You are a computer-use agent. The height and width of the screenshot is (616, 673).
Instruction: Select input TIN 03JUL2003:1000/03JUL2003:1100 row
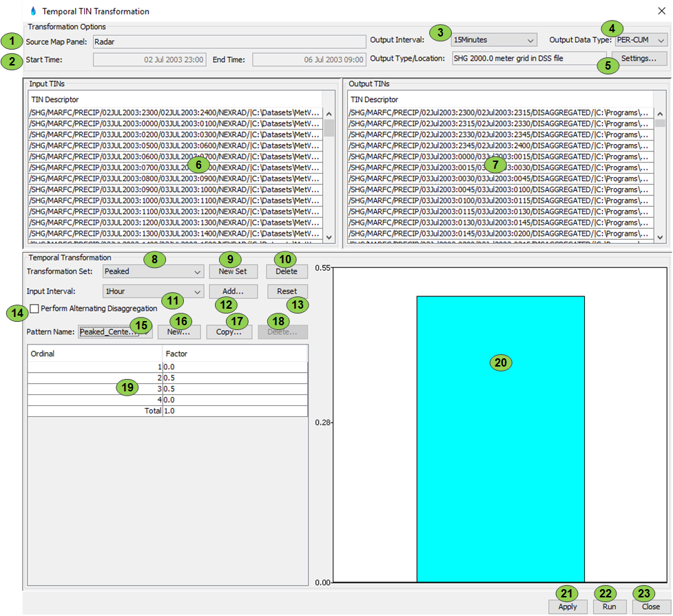175,201
